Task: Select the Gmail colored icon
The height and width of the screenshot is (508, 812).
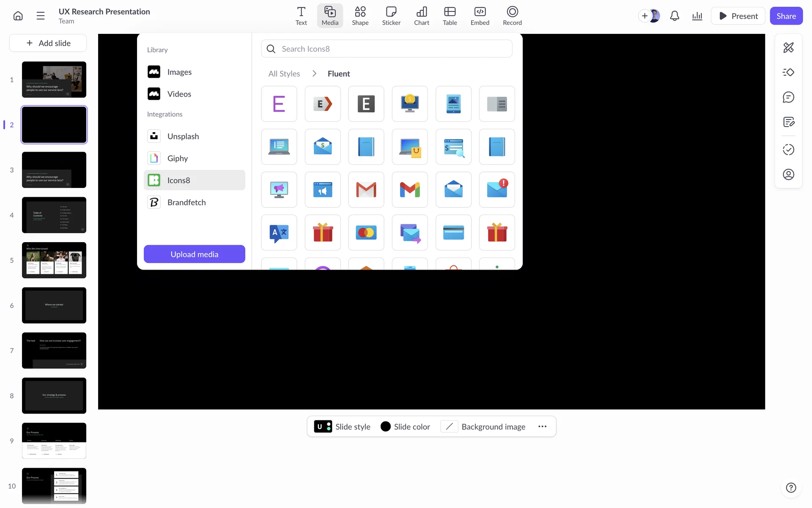Action: coord(409,190)
